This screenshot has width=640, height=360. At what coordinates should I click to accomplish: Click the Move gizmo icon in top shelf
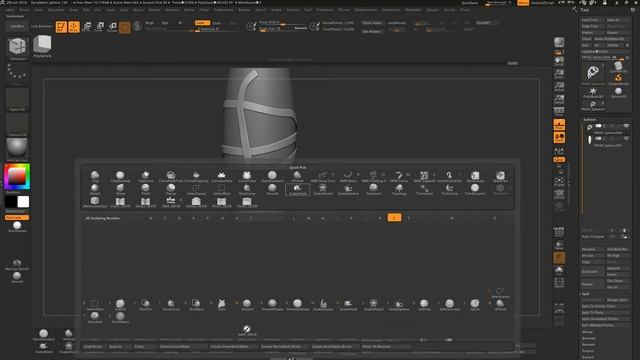[x=87, y=27]
